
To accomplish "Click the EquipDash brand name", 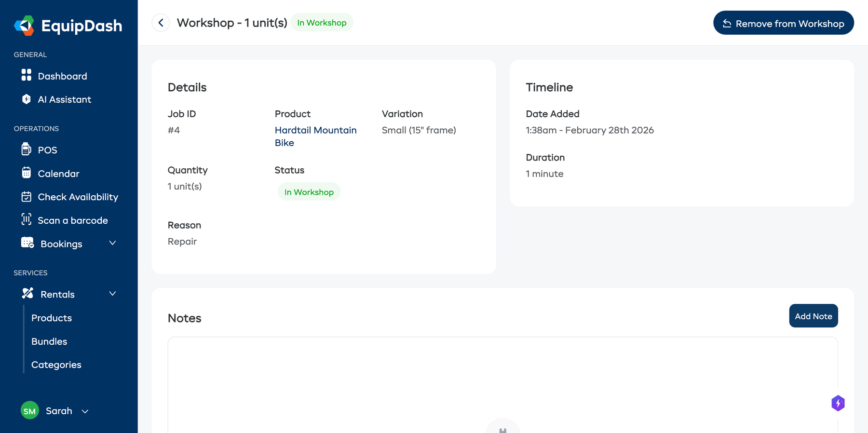I will 82,26.
